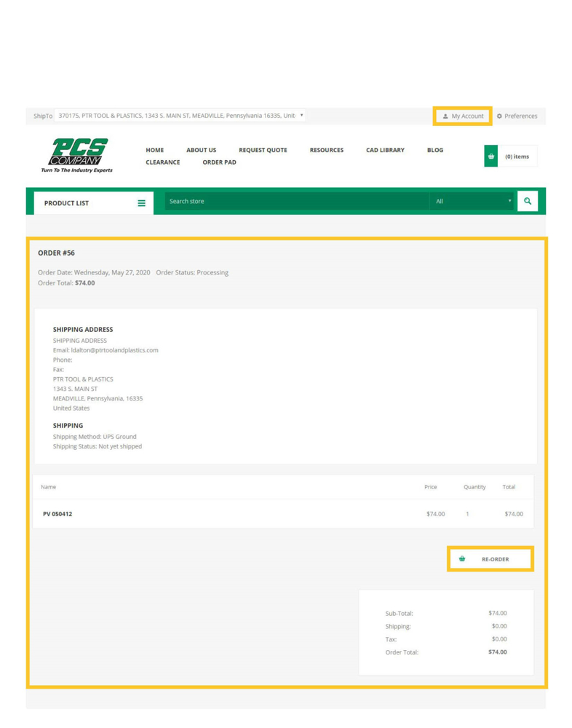Image resolution: width=572 pixels, height=728 pixels.
Task: Expand the Product List menu
Action: (67, 203)
